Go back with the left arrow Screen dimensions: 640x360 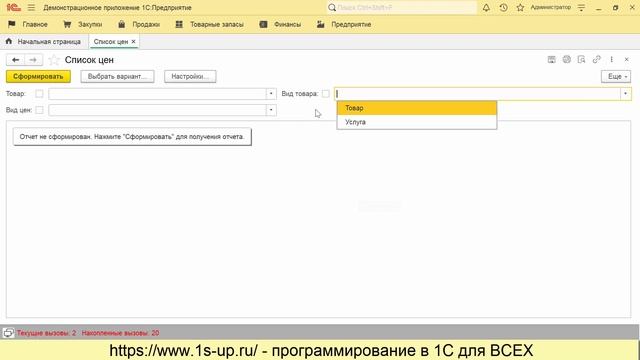tap(16, 60)
